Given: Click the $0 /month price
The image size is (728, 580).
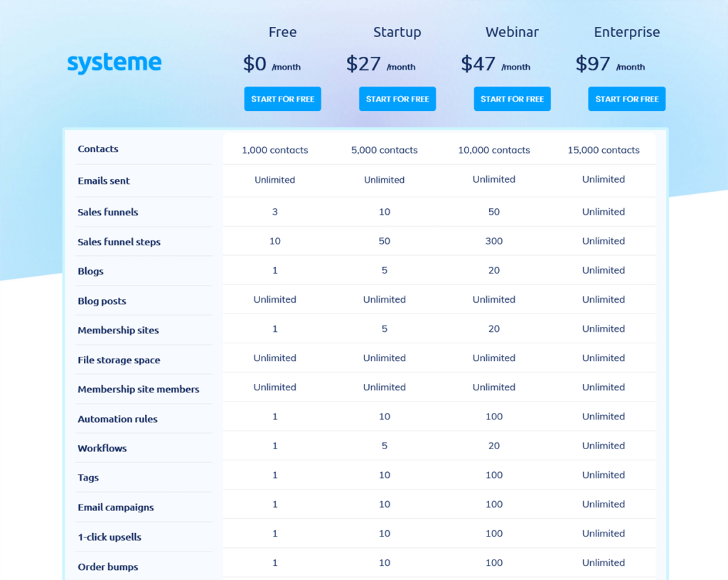Looking at the screenshot, I should [x=272, y=64].
